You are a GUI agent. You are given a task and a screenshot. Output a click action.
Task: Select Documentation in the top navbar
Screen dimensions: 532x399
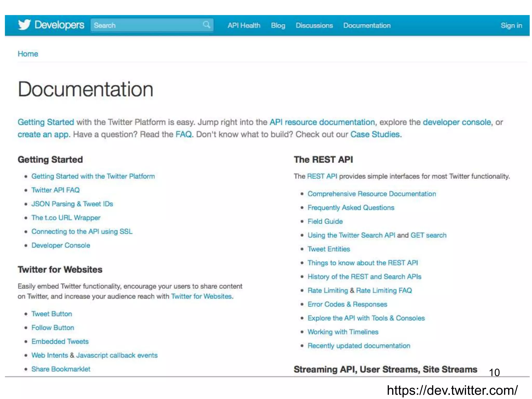click(x=367, y=25)
